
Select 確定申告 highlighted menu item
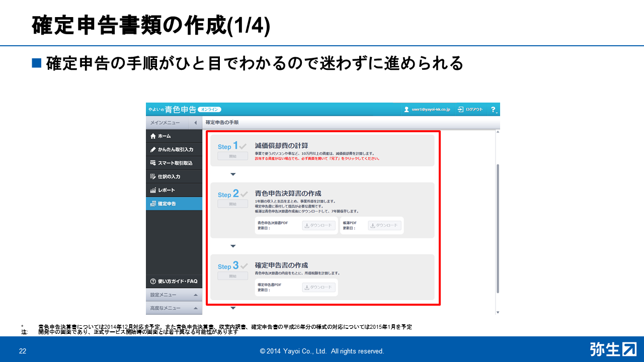[174, 204]
